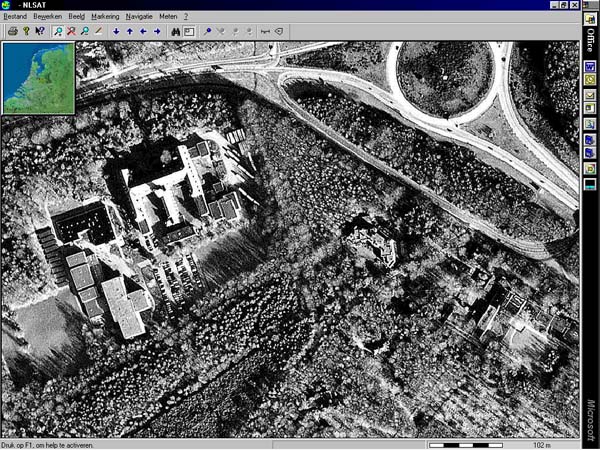Pan the map with the right arrow
This screenshot has height=450, width=600.
point(157,31)
